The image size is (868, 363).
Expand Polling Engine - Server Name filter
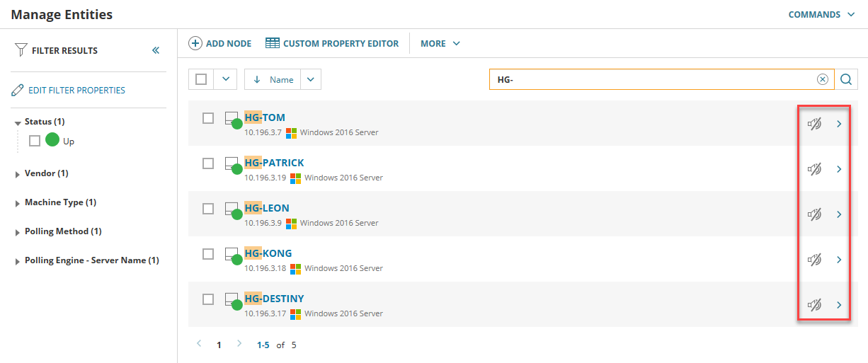coord(18,261)
